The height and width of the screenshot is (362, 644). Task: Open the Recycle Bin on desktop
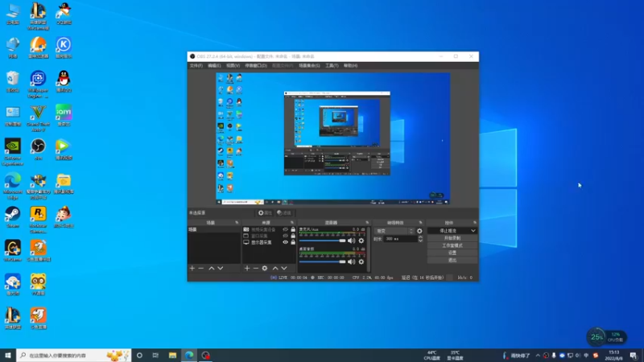tap(12, 81)
